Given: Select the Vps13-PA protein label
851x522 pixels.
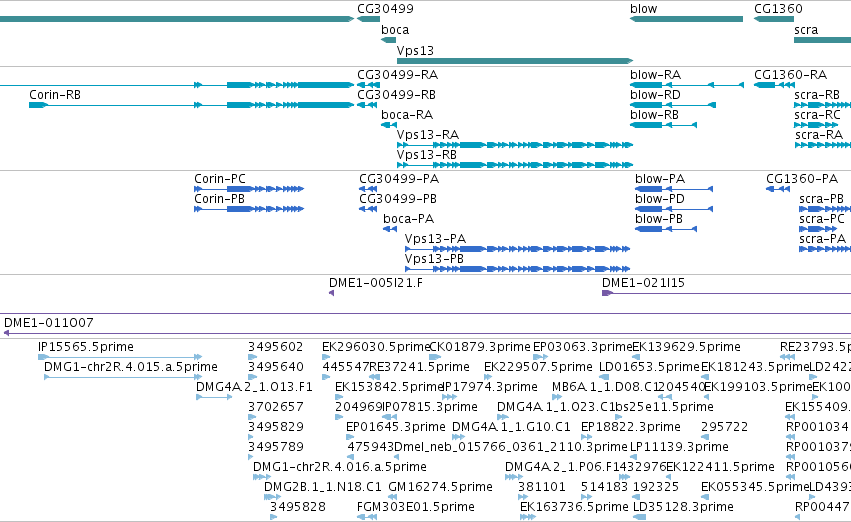Looking at the screenshot, I should 435,239.
